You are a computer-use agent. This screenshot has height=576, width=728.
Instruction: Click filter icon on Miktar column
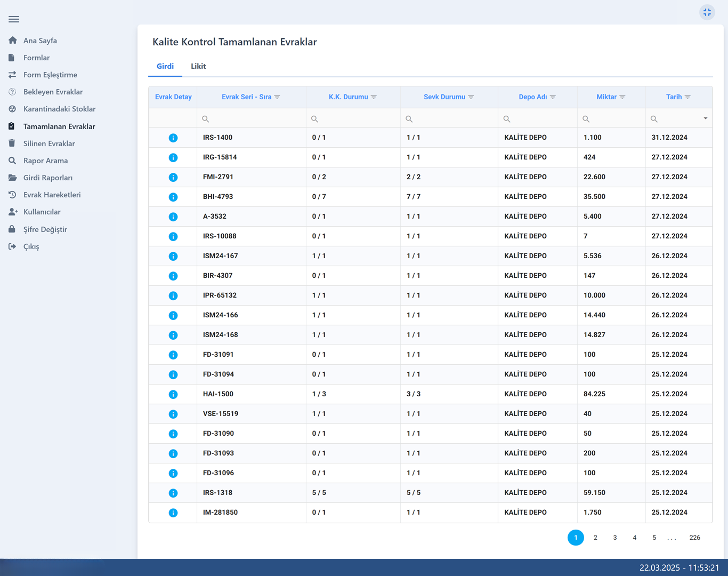click(622, 97)
